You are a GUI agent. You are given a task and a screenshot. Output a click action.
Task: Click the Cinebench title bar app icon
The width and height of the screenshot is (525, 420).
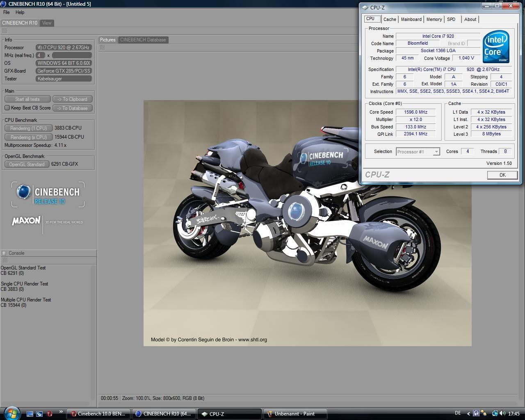pyautogui.click(x=4, y=4)
